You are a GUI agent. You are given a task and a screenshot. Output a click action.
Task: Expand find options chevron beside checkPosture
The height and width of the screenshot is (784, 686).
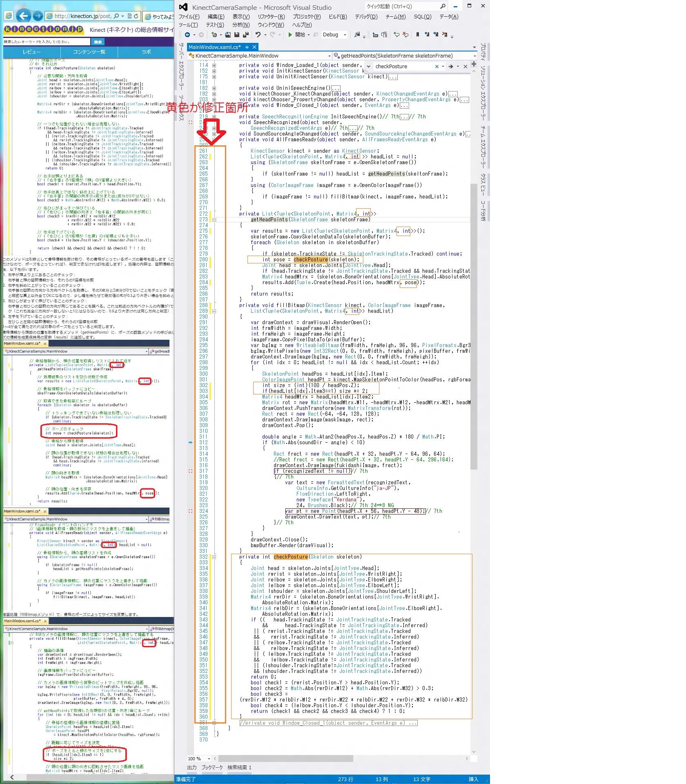pos(368,66)
